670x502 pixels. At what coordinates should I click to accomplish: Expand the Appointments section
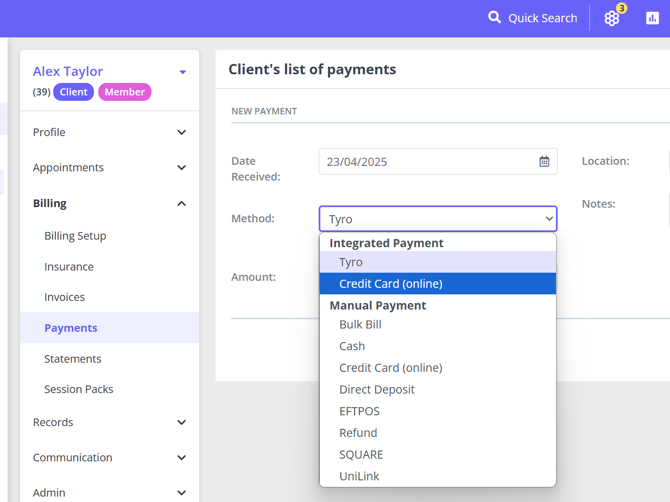tap(181, 168)
